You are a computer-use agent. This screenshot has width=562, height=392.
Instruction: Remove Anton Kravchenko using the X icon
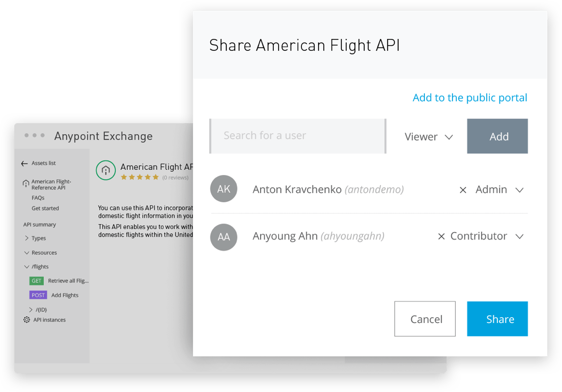pos(463,189)
